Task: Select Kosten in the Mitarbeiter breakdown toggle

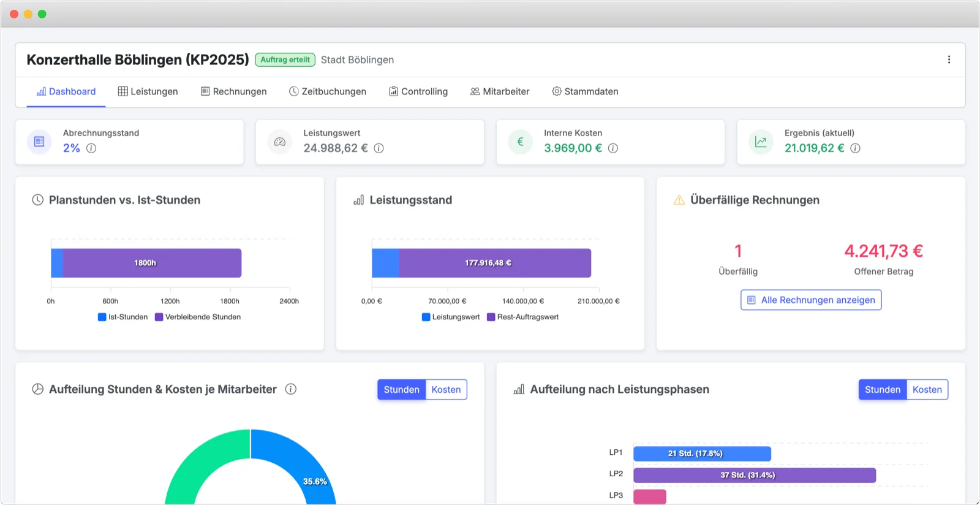Action: pos(446,390)
